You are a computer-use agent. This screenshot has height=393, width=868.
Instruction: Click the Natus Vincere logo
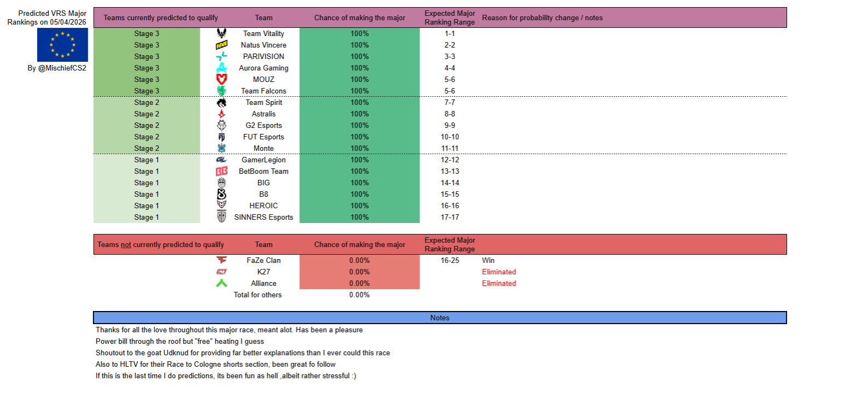click(x=222, y=45)
